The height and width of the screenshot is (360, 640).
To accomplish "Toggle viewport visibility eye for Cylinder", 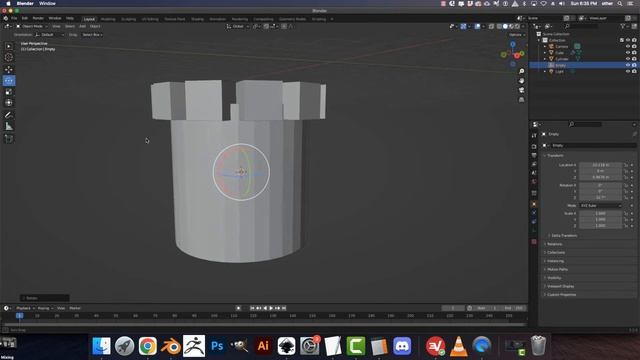I will point(628,59).
